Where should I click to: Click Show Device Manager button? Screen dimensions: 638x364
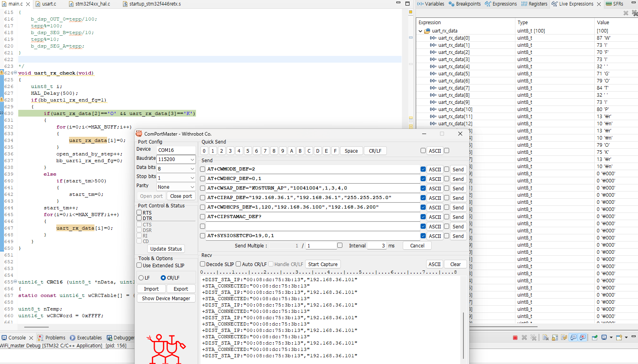(x=166, y=298)
